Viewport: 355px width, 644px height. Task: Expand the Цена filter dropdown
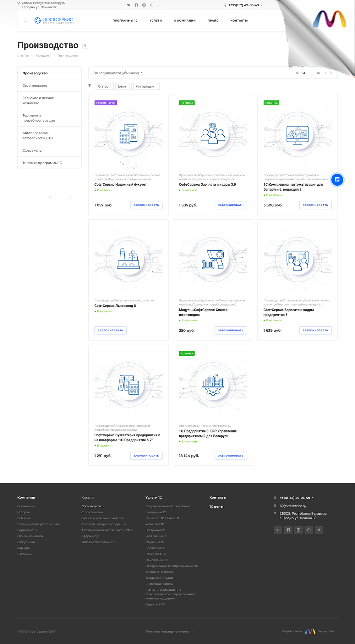click(124, 86)
